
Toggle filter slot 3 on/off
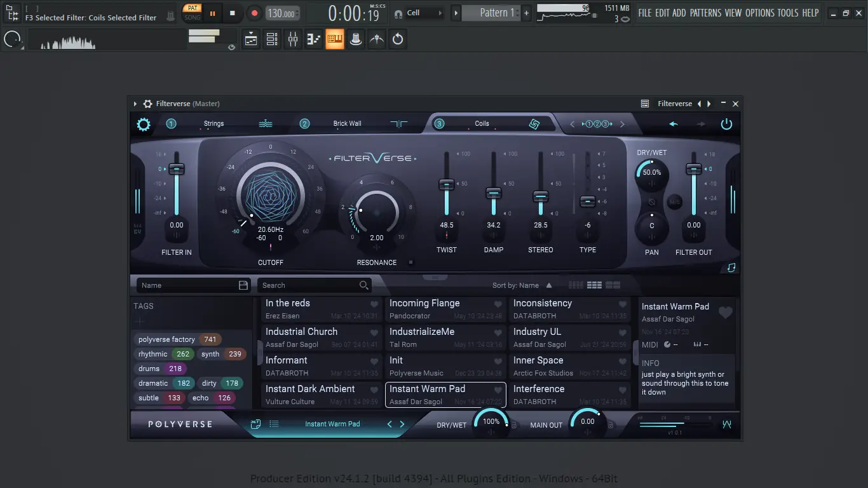pyautogui.click(x=439, y=124)
